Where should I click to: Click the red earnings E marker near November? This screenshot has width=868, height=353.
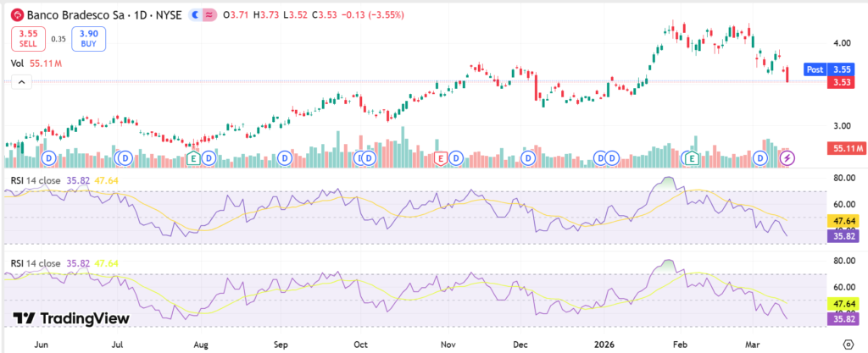440,157
